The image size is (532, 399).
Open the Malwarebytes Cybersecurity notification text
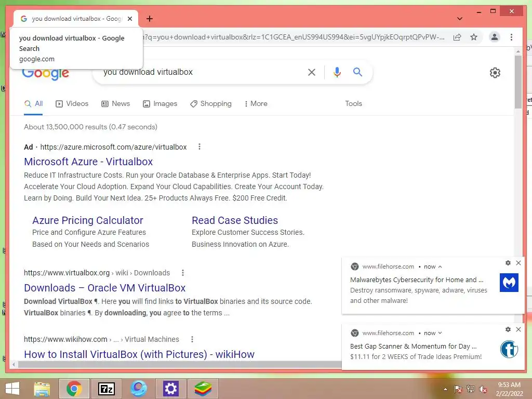pos(417,280)
